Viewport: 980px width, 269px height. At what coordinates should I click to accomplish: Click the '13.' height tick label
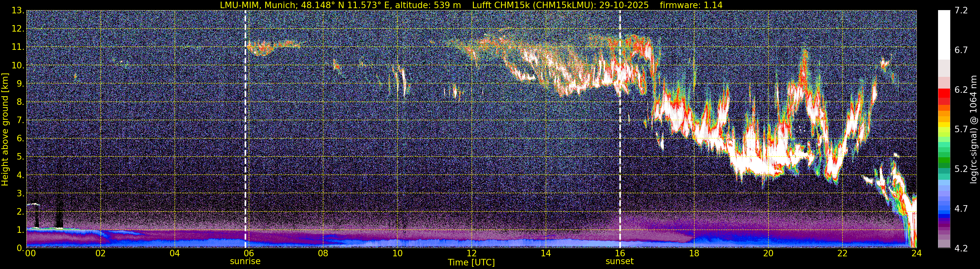point(18,11)
